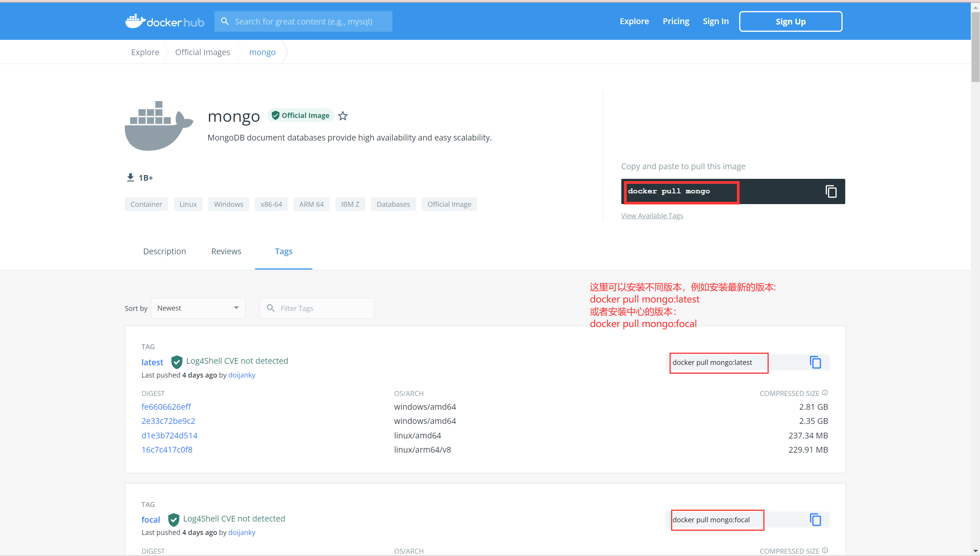Viewport: 980px width, 556px height.
Task: Click the Log4Shell shield icon for latest
Action: [x=176, y=361]
